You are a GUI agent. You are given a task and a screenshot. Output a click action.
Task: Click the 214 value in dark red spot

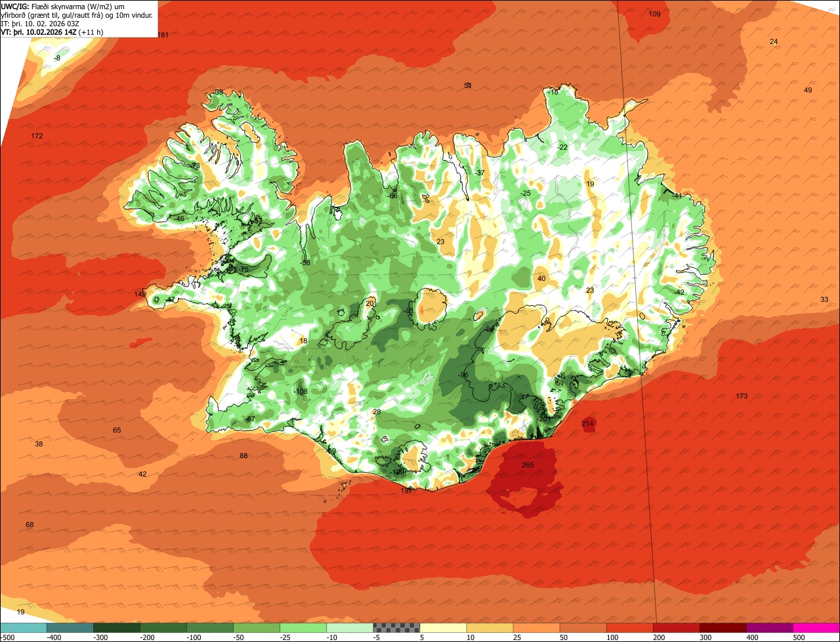[x=587, y=423]
